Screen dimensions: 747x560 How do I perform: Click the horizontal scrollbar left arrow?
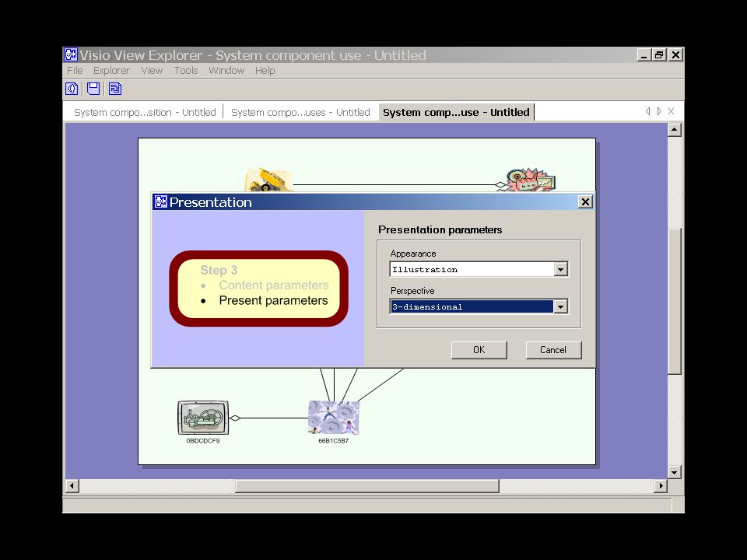click(x=72, y=485)
